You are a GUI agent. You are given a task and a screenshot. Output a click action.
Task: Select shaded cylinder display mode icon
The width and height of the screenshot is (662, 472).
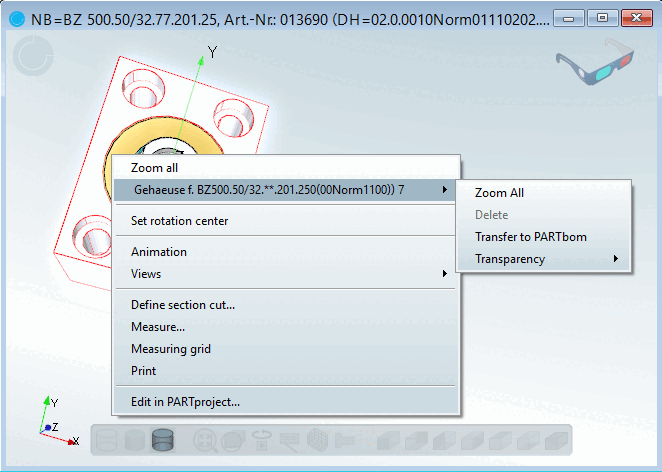[x=135, y=440]
